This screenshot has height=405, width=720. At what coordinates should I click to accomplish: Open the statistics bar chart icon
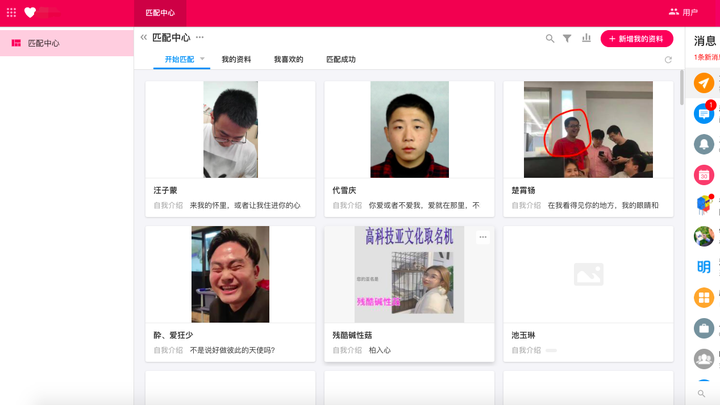click(x=586, y=38)
